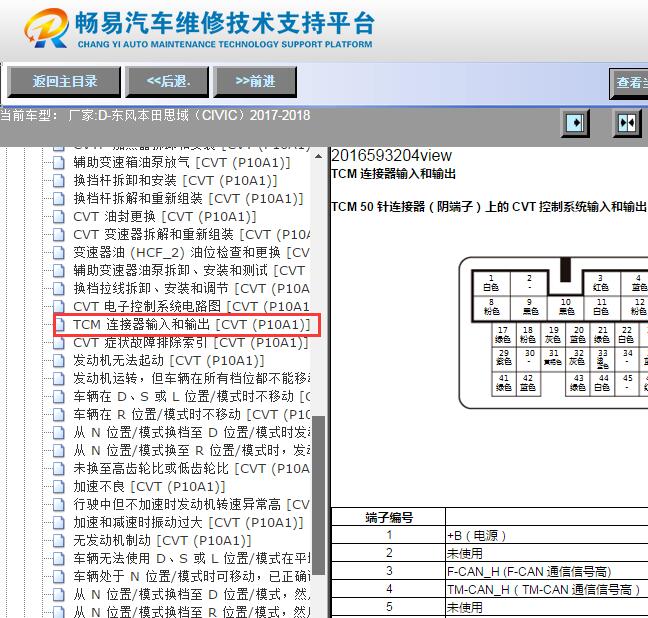Open 加速不良 tree entry
Screen dimensions: 648x618
(149, 487)
